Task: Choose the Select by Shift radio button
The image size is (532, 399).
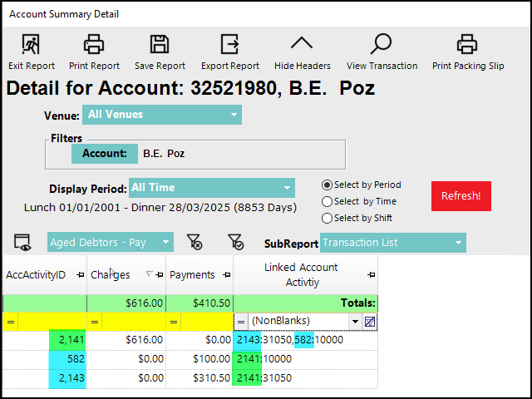Action: pyautogui.click(x=327, y=218)
